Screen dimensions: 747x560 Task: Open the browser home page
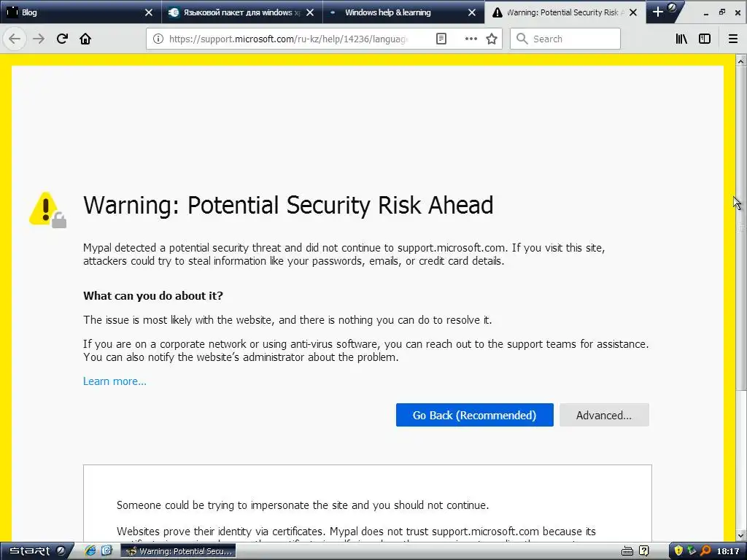click(85, 39)
